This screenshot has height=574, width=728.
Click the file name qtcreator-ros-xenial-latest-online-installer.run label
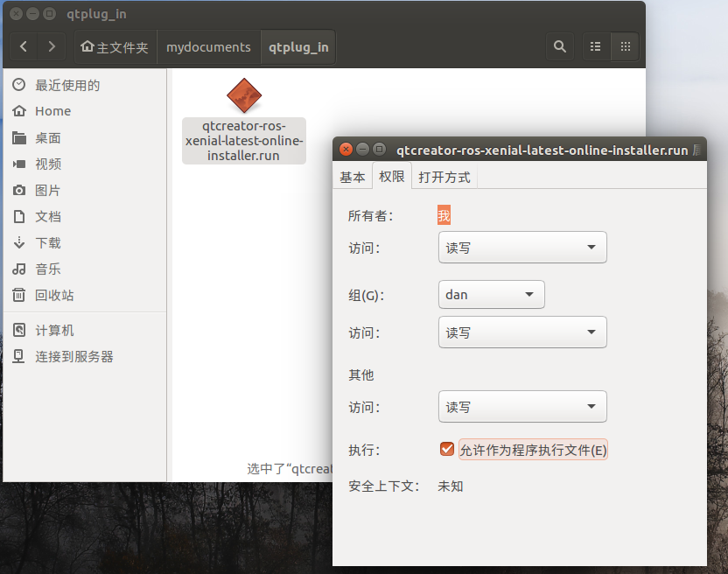pos(244,141)
